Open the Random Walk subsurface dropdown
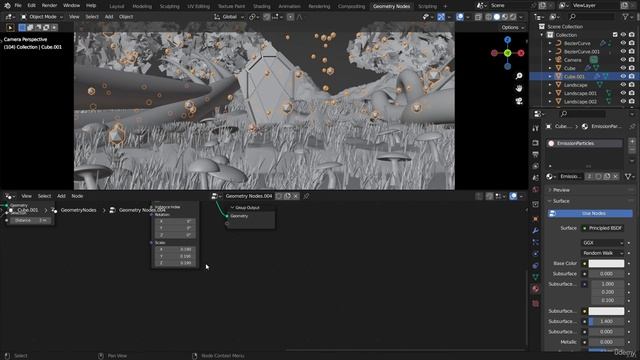The height and width of the screenshot is (360, 640). (x=602, y=253)
